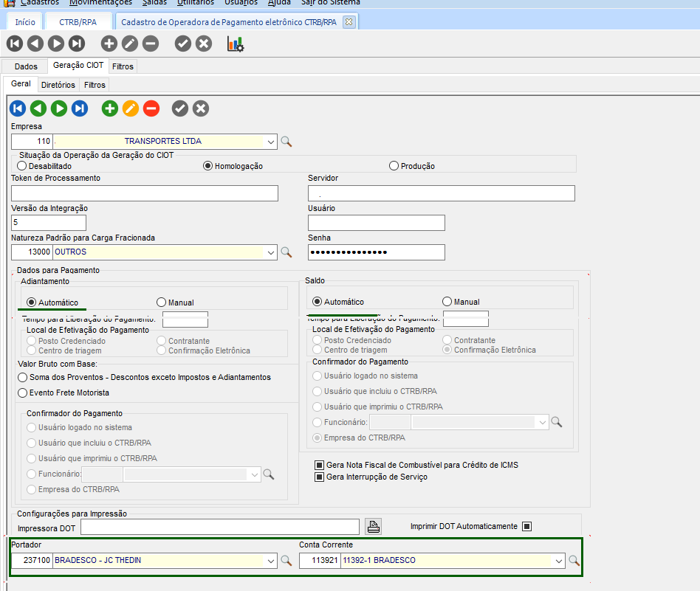The height and width of the screenshot is (591, 700).
Task: Click the red delete record button
Action: 151,109
